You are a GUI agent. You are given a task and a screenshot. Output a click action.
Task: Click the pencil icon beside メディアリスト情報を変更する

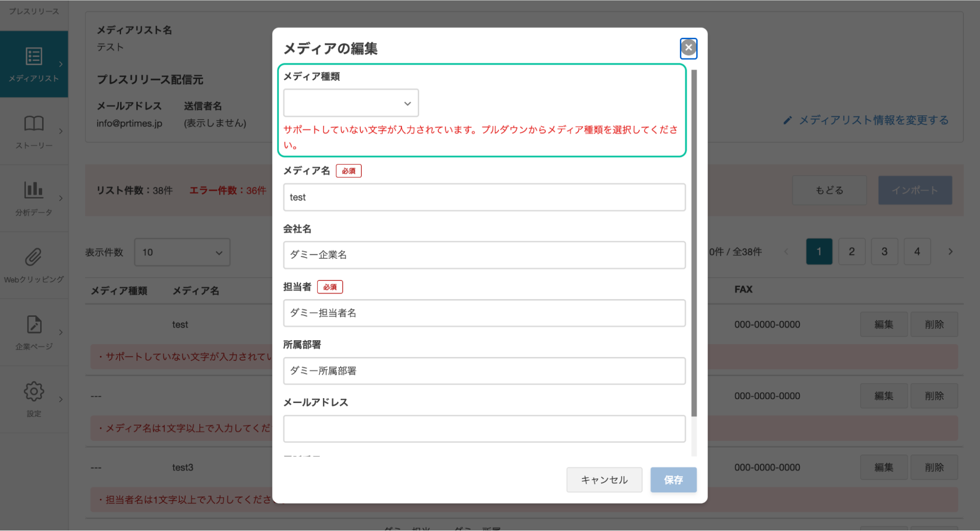787,120
